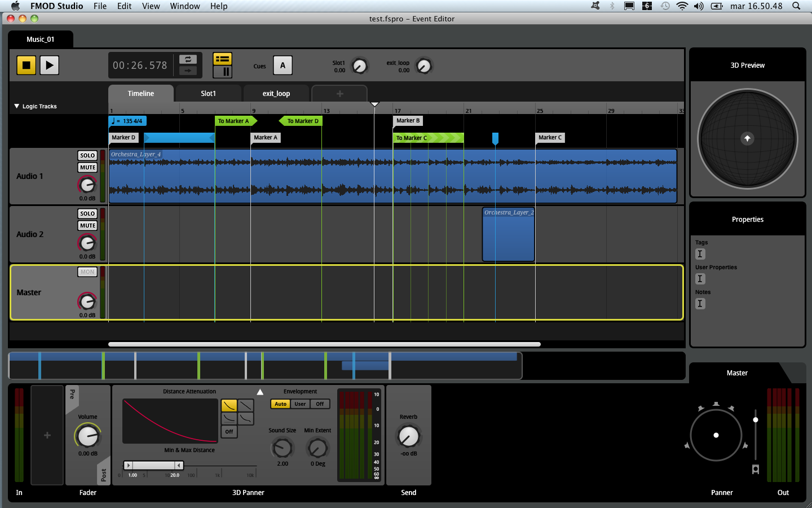
Task: Toggle follow-cursor arrow icon beside timecode
Action: (x=188, y=71)
